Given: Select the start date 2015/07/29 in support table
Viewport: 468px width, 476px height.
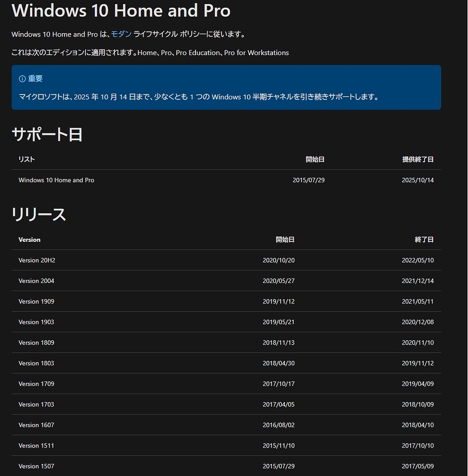Looking at the screenshot, I should pos(309,180).
